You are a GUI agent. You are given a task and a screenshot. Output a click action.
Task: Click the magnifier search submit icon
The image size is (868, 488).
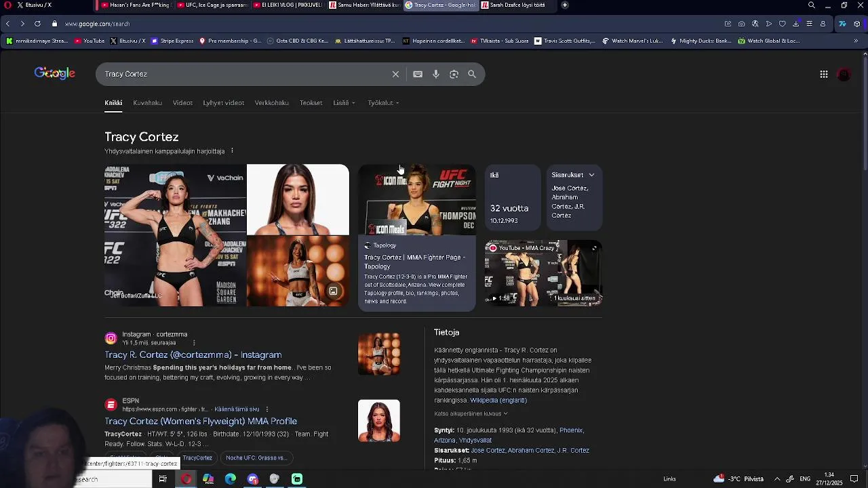pos(472,74)
